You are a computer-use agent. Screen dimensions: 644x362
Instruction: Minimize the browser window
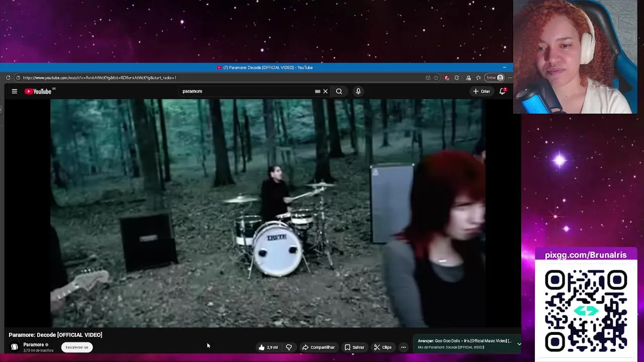coord(504,67)
